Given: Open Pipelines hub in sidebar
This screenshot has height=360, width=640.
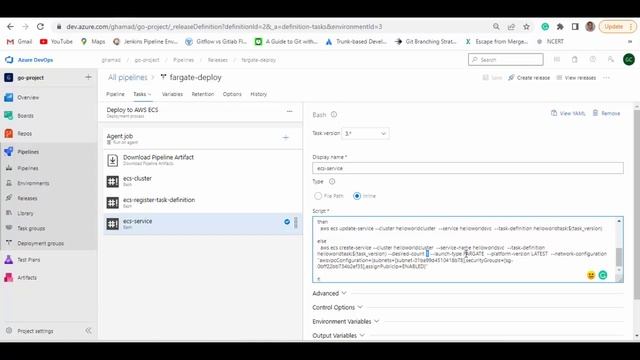Looking at the screenshot, I should coord(28,151).
